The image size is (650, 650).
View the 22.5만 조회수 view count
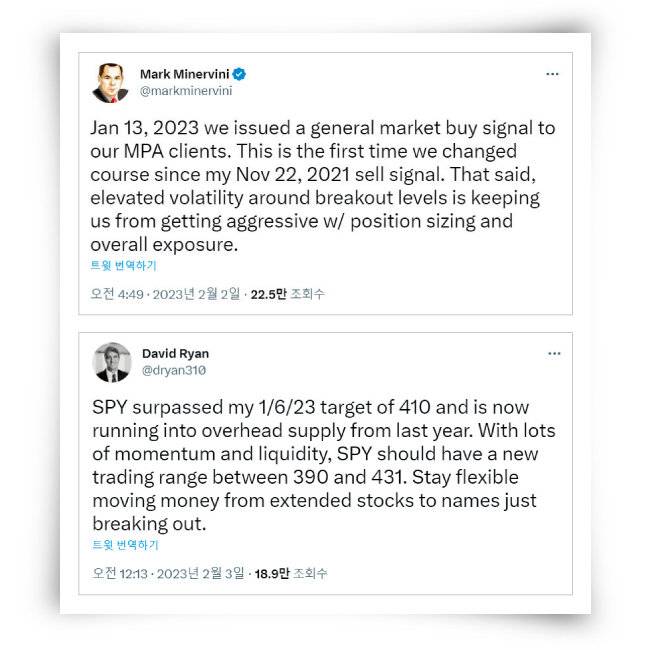tap(287, 294)
